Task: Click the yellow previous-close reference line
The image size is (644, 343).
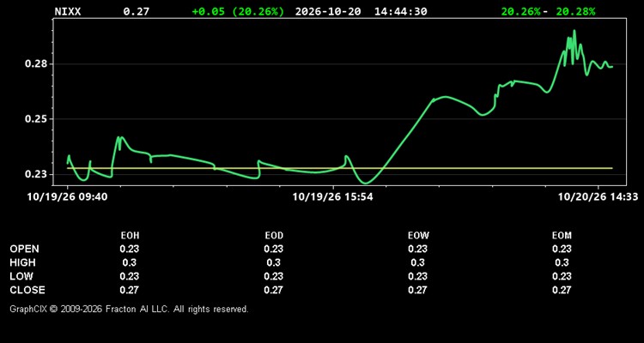Action: click(x=340, y=168)
